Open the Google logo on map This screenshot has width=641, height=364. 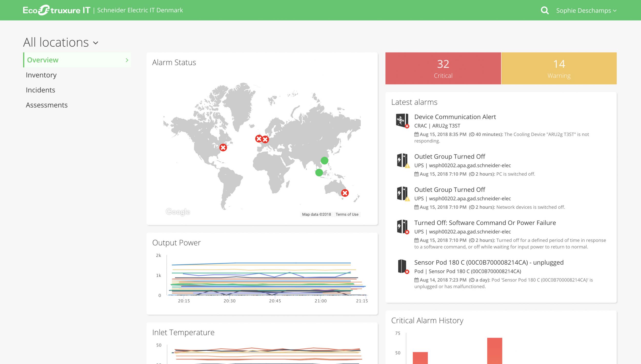pos(178,212)
